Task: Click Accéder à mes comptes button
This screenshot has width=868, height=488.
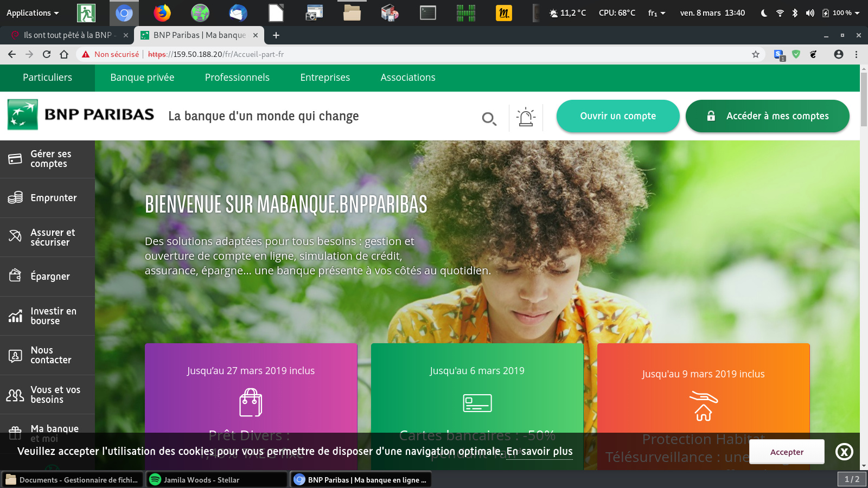Action: pyautogui.click(x=768, y=116)
